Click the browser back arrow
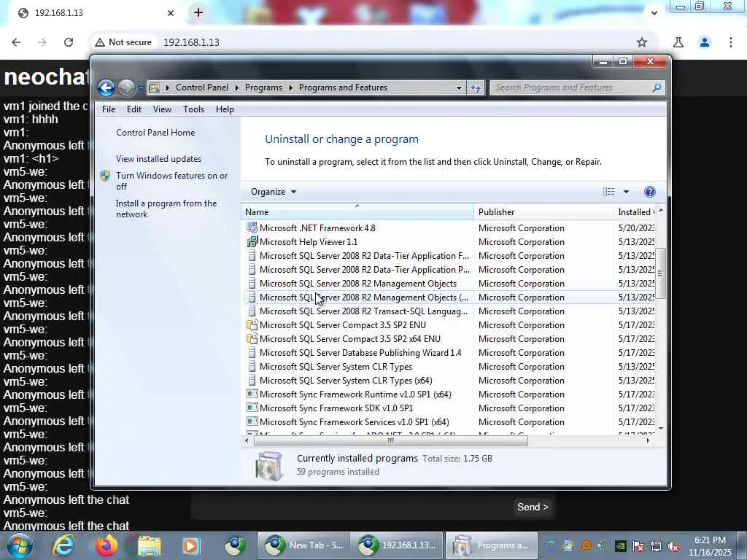Viewport: 747px width, 560px height. click(x=16, y=42)
